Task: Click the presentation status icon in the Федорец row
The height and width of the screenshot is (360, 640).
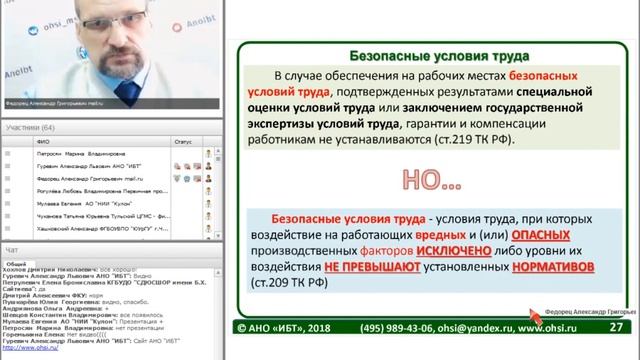Action: [x=197, y=178]
